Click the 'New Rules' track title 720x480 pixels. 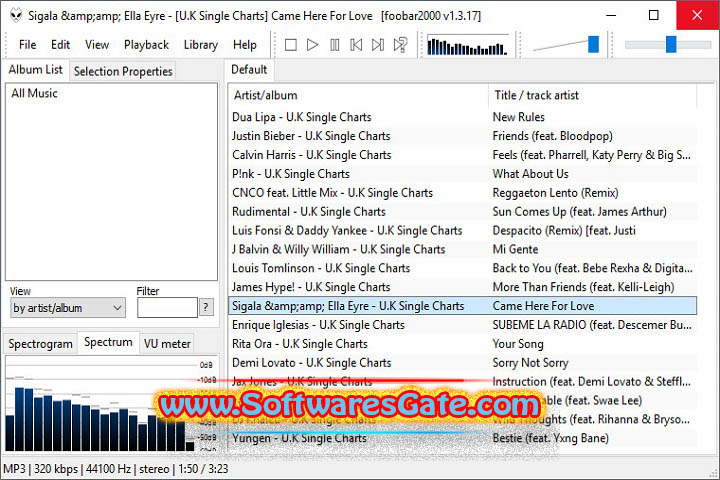click(518, 117)
